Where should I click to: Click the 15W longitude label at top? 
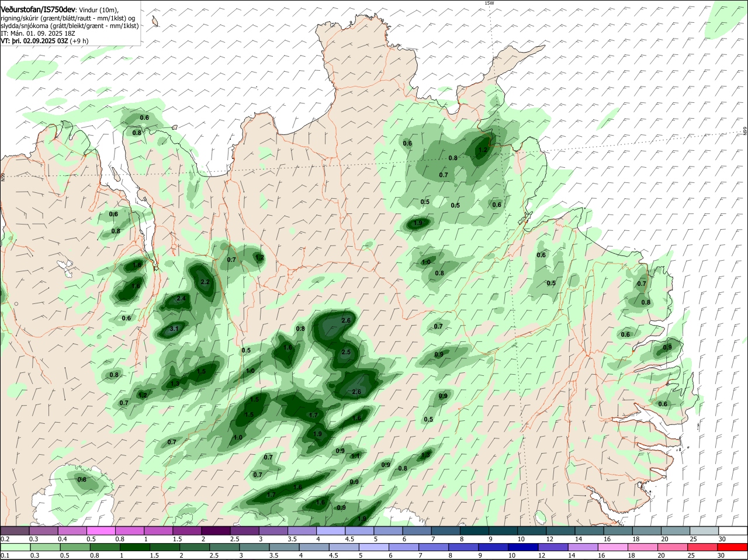tap(489, 3)
